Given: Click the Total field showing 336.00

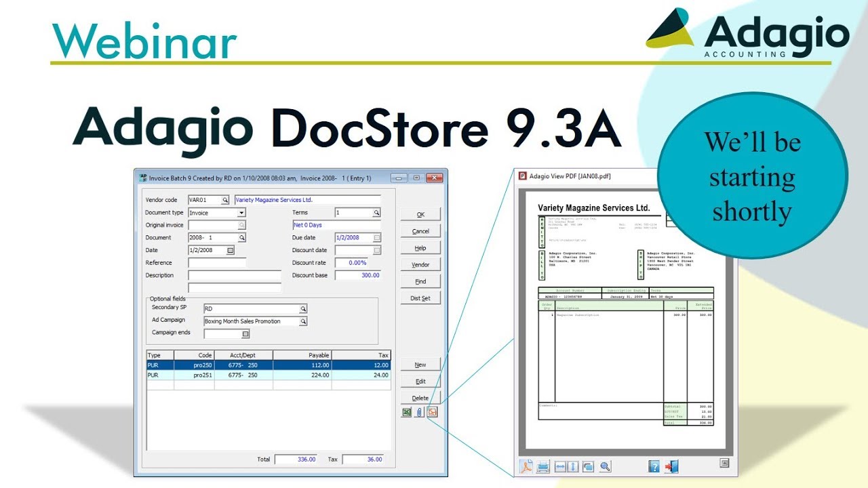Looking at the screenshot, I should pos(296,460).
